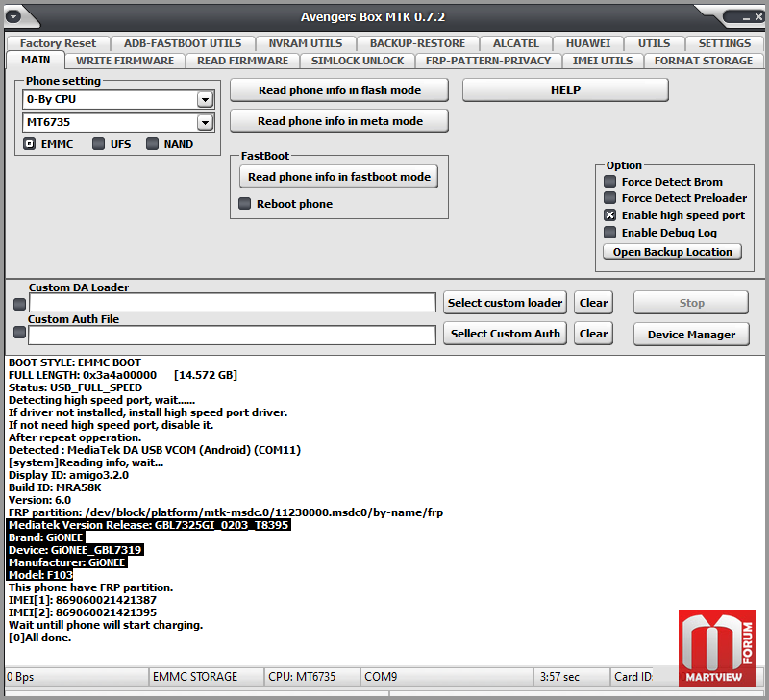Clear the Custom Auth File path
This screenshot has height=700, width=769.
[593, 334]
